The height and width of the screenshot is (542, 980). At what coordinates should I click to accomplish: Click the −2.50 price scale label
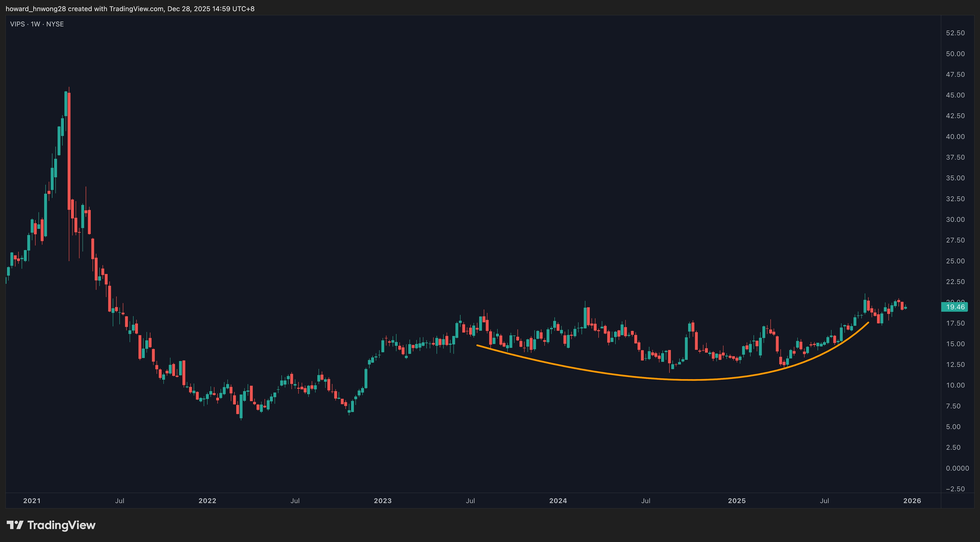955,489
